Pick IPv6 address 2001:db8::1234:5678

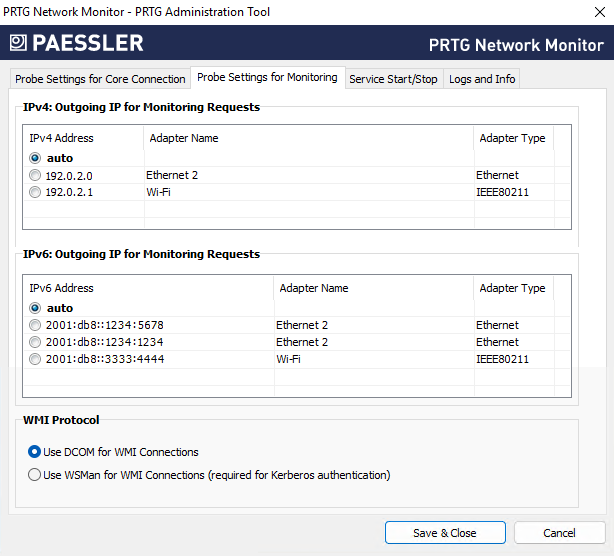click(x=35, y=325)
